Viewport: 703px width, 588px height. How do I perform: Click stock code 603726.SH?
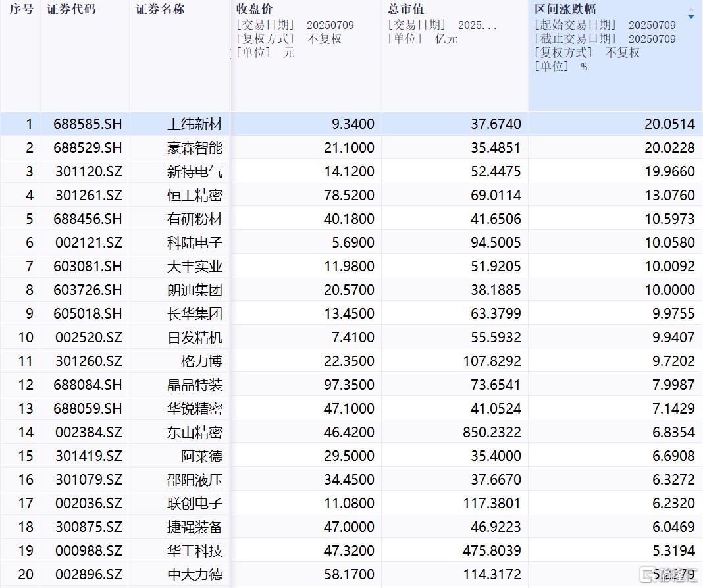88,290
